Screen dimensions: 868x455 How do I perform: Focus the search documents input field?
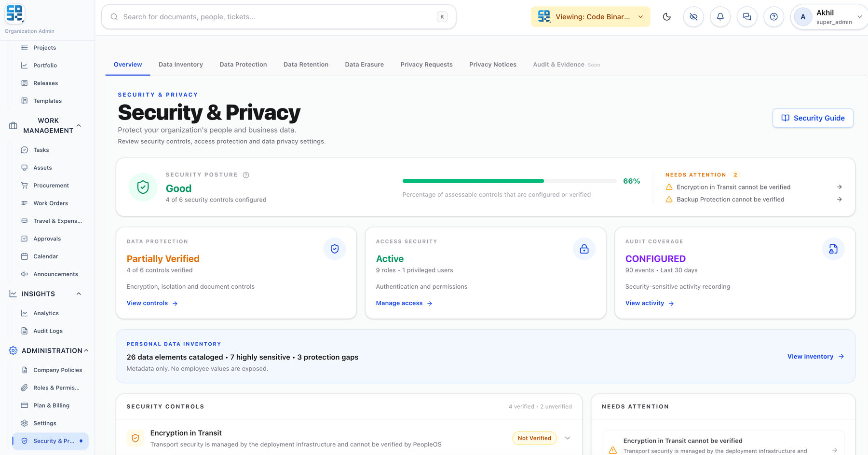(x=279, y=17)
